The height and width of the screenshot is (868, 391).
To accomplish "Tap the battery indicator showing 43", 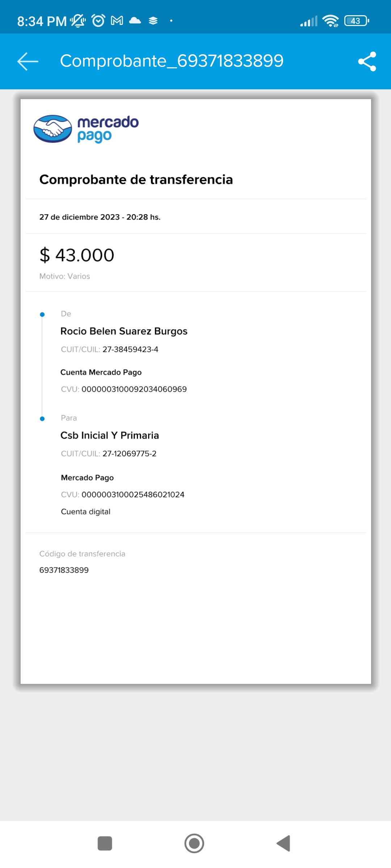I will (x=357, y=21).
